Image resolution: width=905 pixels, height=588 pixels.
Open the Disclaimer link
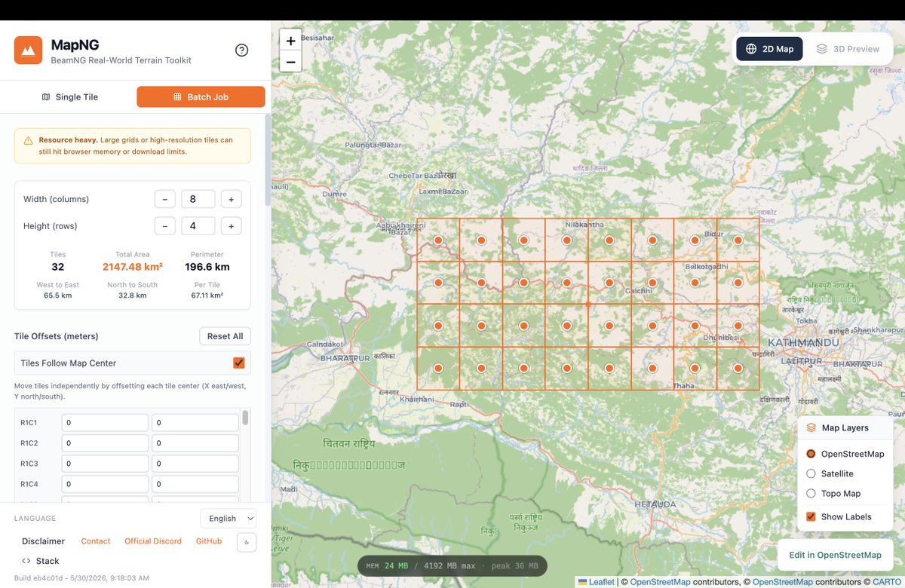pyautogui.click(x=43, y=541)
